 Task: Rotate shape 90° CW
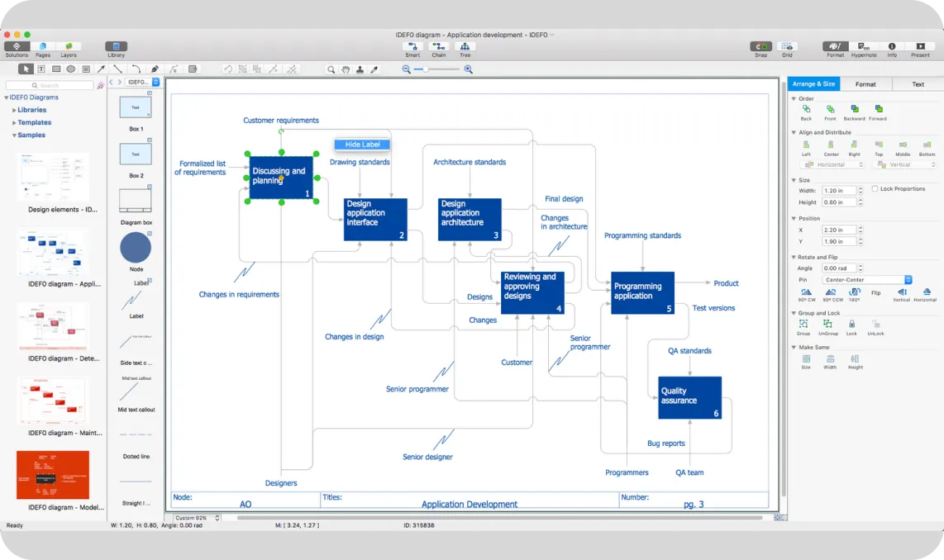pyautogui.click(x=806, y=292)
